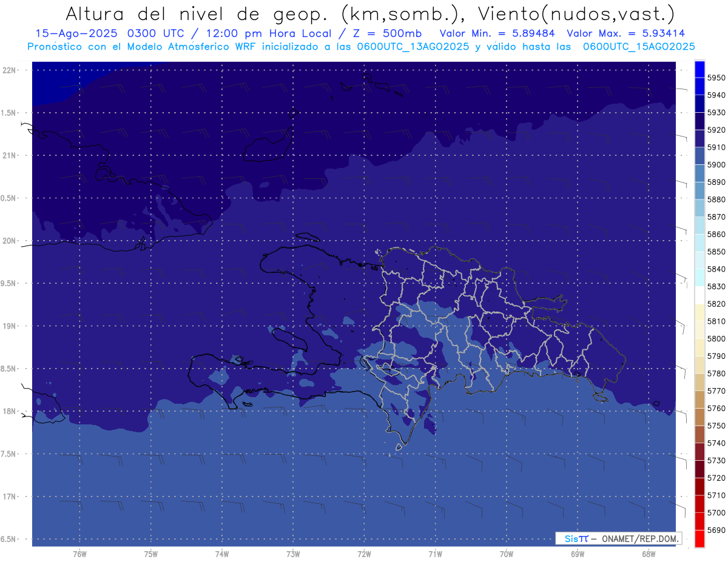Screen dimensions: 728x562
Task: Select the '0.5N' axis label
Action: pos(8,198)
